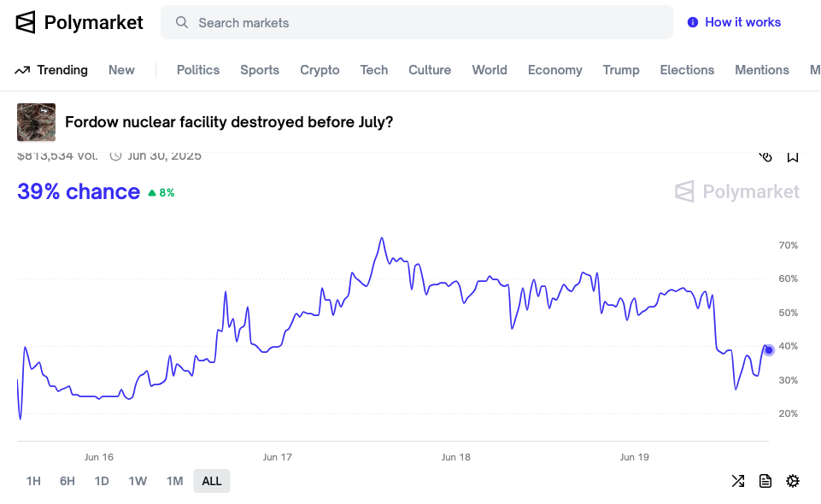Click the 8% change value
821x504 pixels.
167,193
